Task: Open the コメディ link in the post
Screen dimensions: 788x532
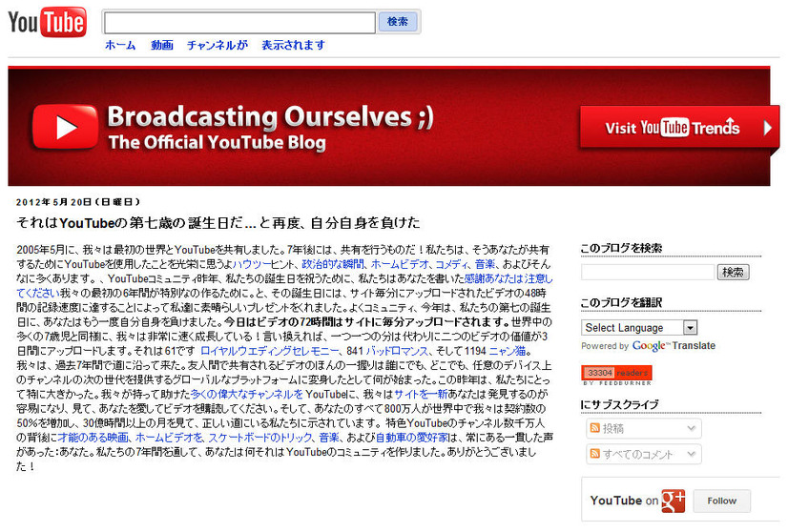Action: (452, 264)
